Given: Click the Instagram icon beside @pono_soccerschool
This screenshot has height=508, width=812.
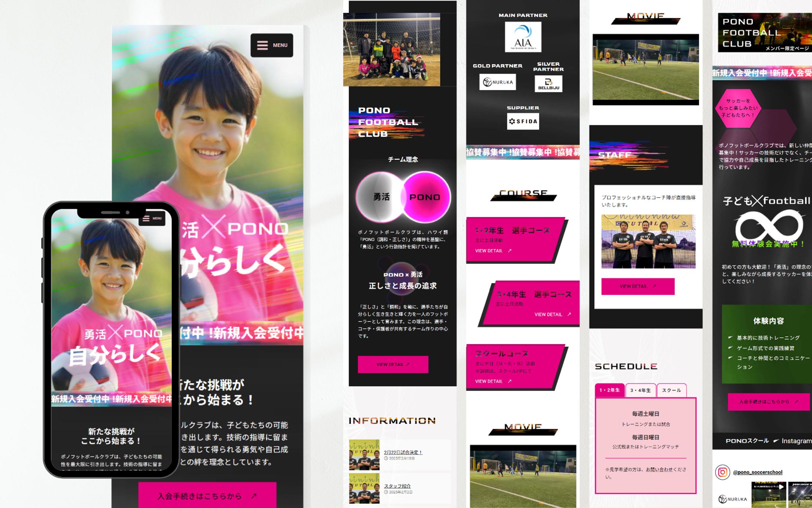Looking at the screenshot, I should pyautogui.click(x=722, y=472).
